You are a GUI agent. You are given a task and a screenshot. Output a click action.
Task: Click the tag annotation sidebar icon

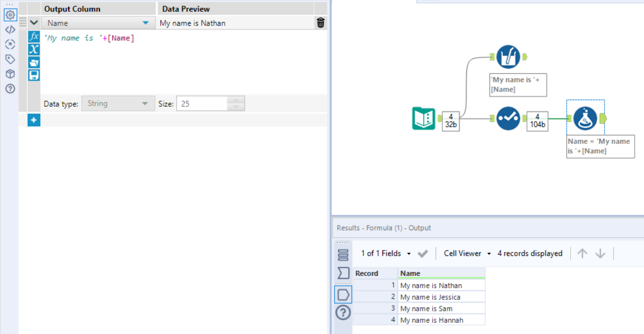(10, 59)
